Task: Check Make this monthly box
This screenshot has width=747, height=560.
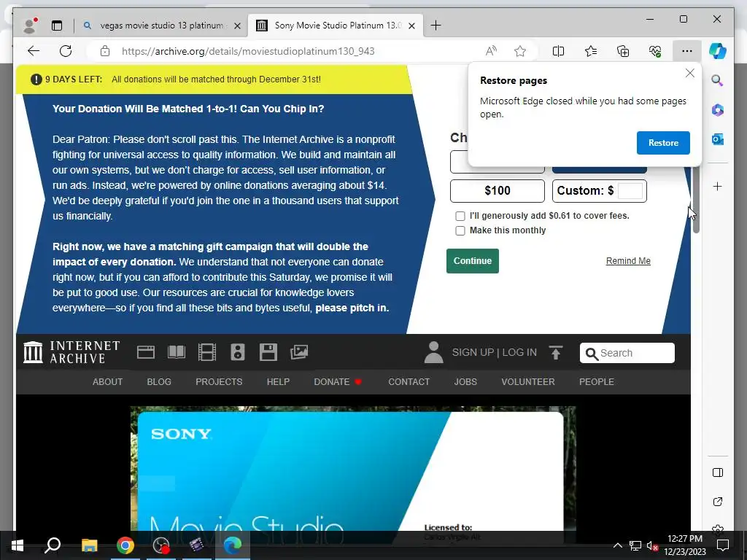Action: [x=460, y=231]
